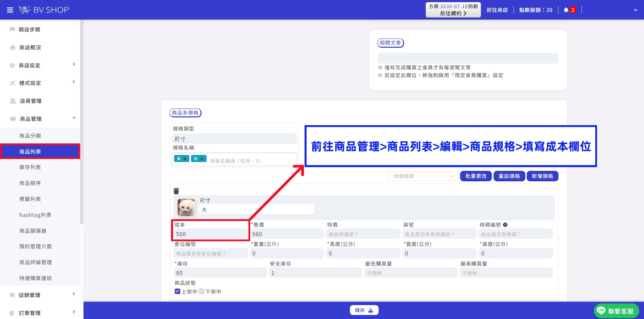Remove the 小 spec tag

[202, 159]
